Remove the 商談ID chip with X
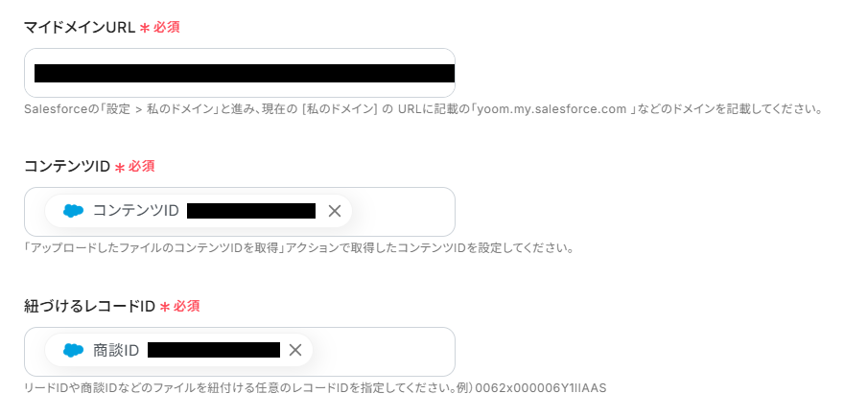This screenshot has height=417, width=868. pyautogui.click(x=295, y=350)
